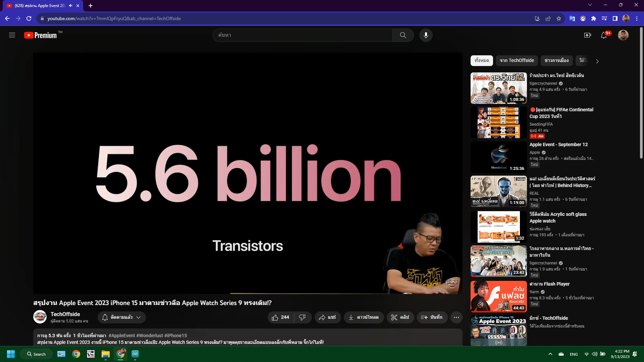Open the Arduino app in taskbar
The image size is (644, 362).
coord(135,354)
